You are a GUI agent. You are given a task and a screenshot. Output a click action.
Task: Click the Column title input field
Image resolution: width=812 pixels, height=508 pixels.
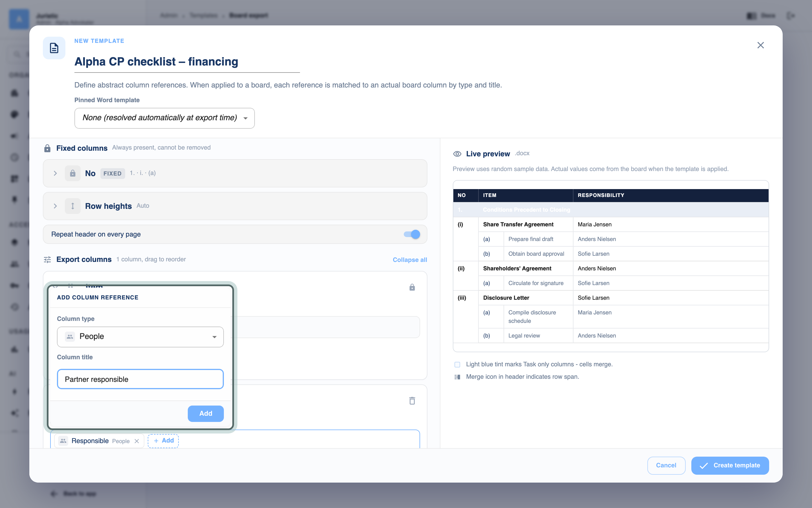140,379
